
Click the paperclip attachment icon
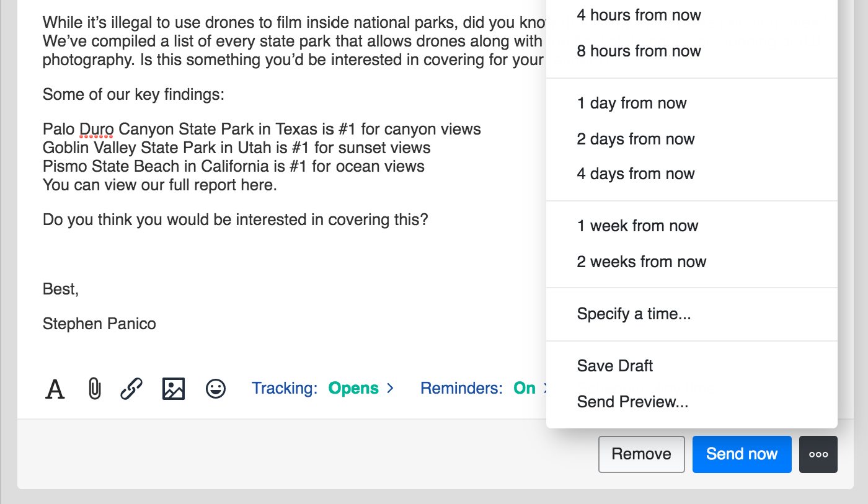(x=94, y=389)
